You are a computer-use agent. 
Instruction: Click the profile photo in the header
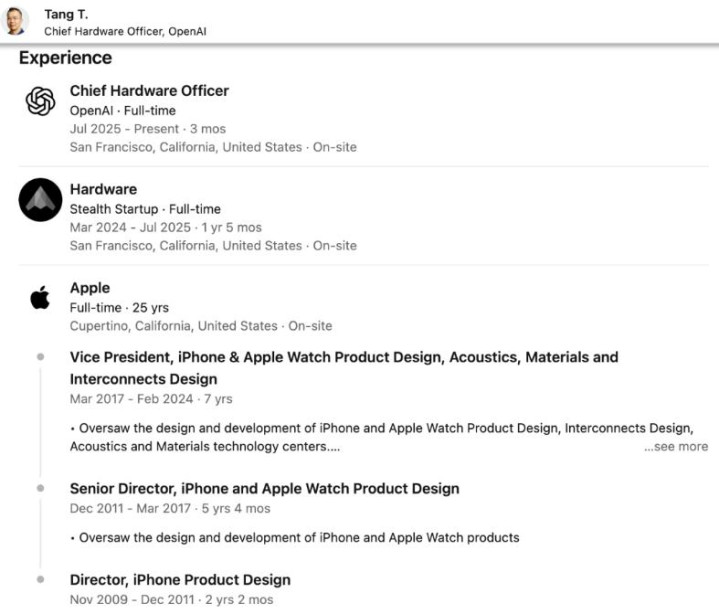point(17,20)
